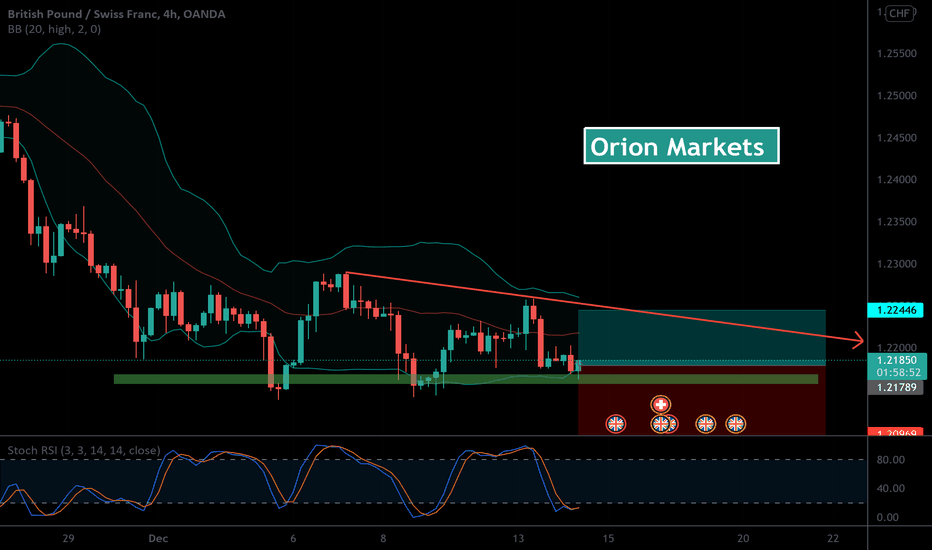Select the green horizontal support zone rectangle
The width and height of the screenshot is (932, 550).
(x=466, y=379)
